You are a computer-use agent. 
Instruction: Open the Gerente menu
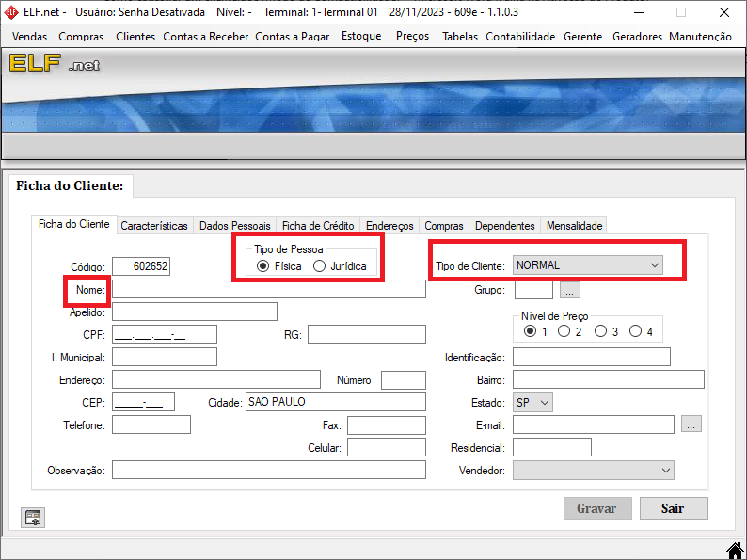point(582,37)
